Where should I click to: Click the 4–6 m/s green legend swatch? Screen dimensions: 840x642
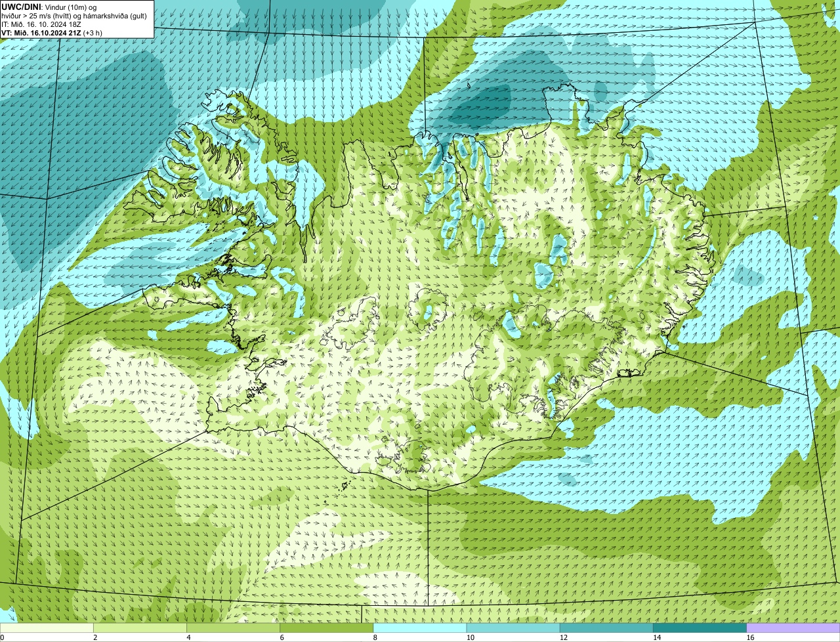click(x=233, y=628)
